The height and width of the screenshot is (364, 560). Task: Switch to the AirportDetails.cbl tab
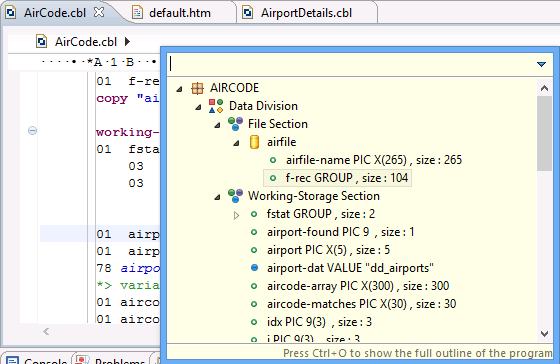pos(306,13)
